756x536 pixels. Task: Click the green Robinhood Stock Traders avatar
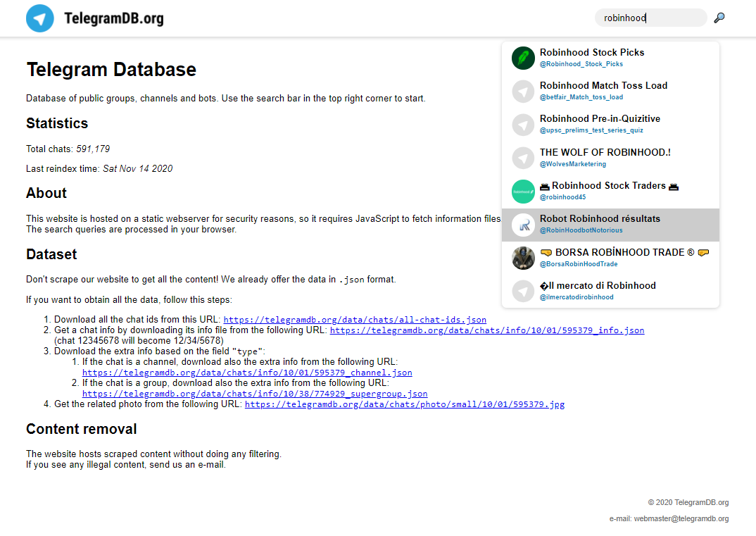523,192
